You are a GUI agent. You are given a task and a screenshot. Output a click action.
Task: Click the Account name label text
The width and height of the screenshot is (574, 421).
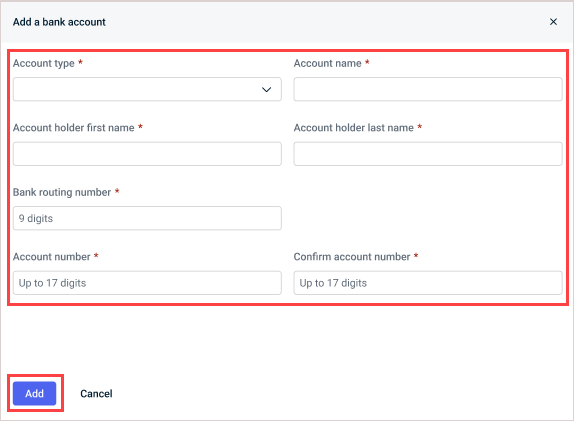tap(327, 63)
